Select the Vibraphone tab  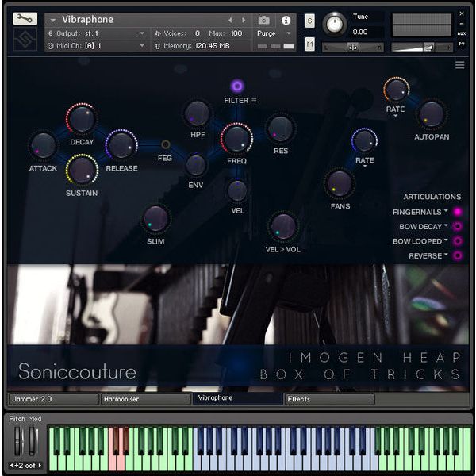click(238, 398)
